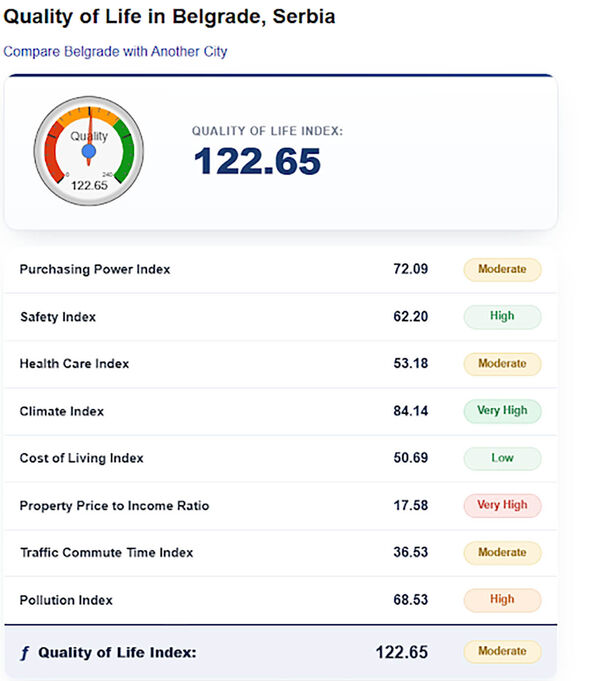Click the blue gauge center knob
The height and width of the screenshot is (681, 592).
coord(89,151)
